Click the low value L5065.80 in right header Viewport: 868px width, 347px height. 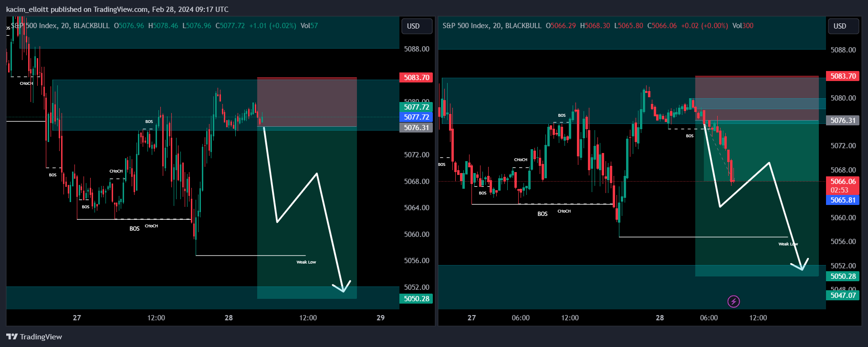pos(628,26)
